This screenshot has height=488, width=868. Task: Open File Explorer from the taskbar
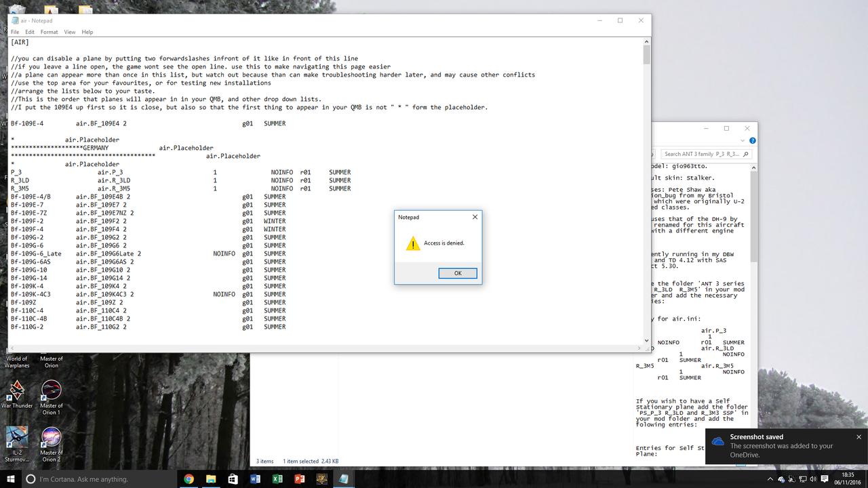211,479
